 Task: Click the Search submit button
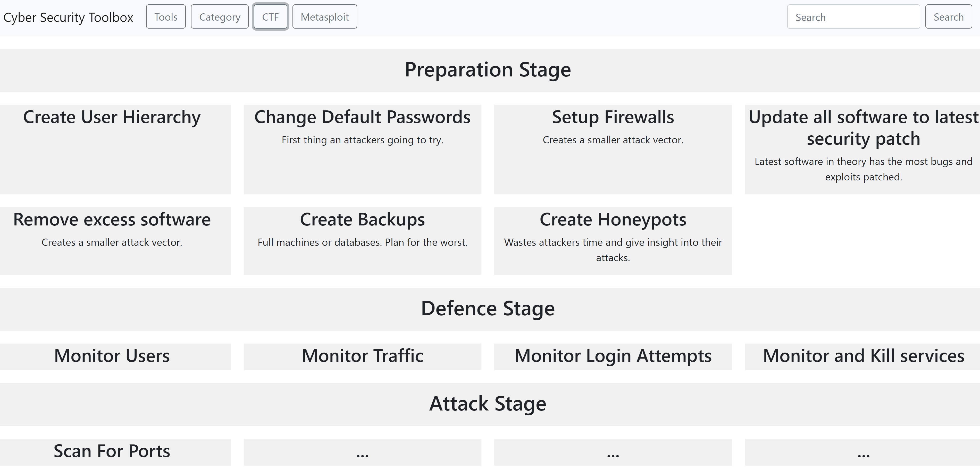(948, 17)
